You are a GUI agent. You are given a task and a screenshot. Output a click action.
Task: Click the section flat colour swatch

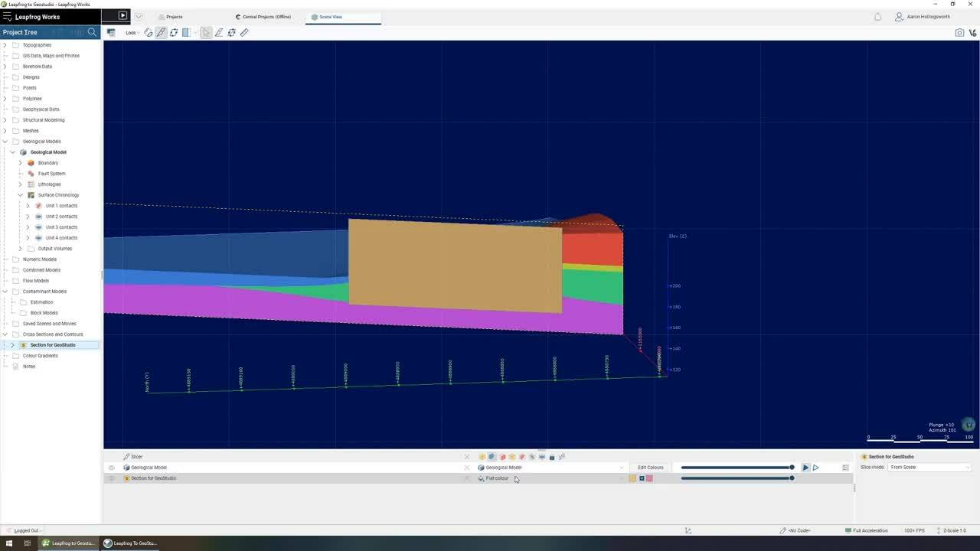(632, 478)
